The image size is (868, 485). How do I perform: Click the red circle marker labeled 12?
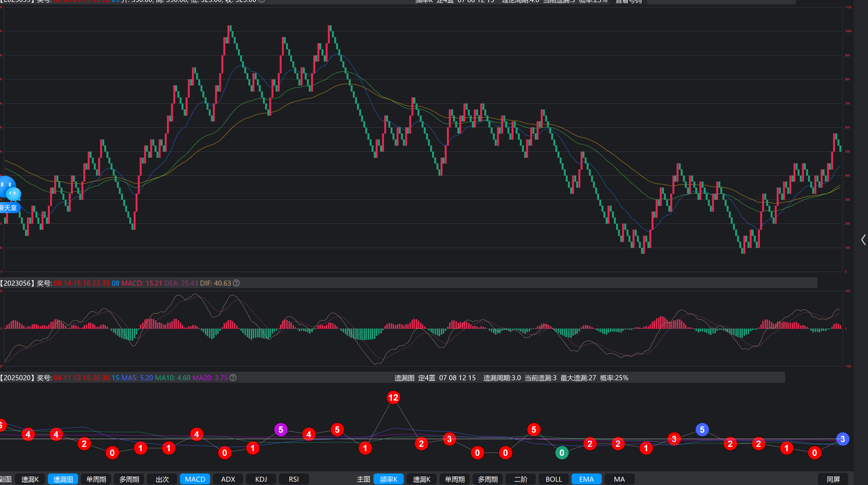(393, 398)
